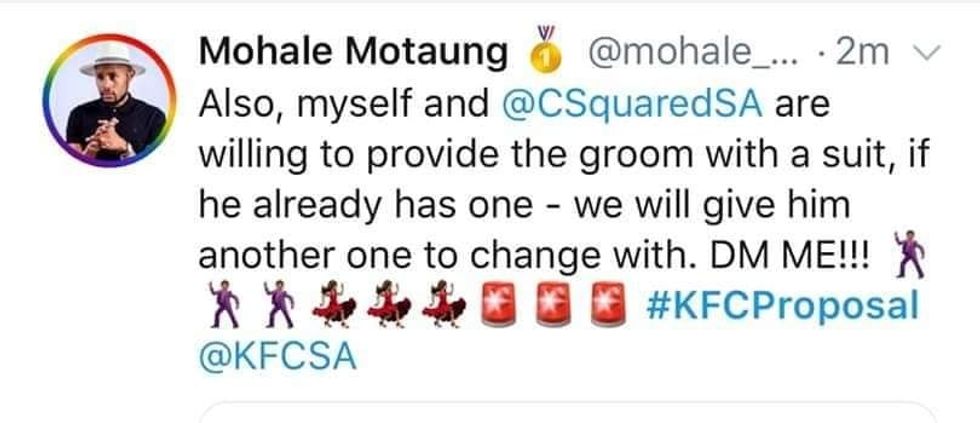Open the #KFCProposal hashtag
Screen dimensions: 980x423
click(782, 305)
